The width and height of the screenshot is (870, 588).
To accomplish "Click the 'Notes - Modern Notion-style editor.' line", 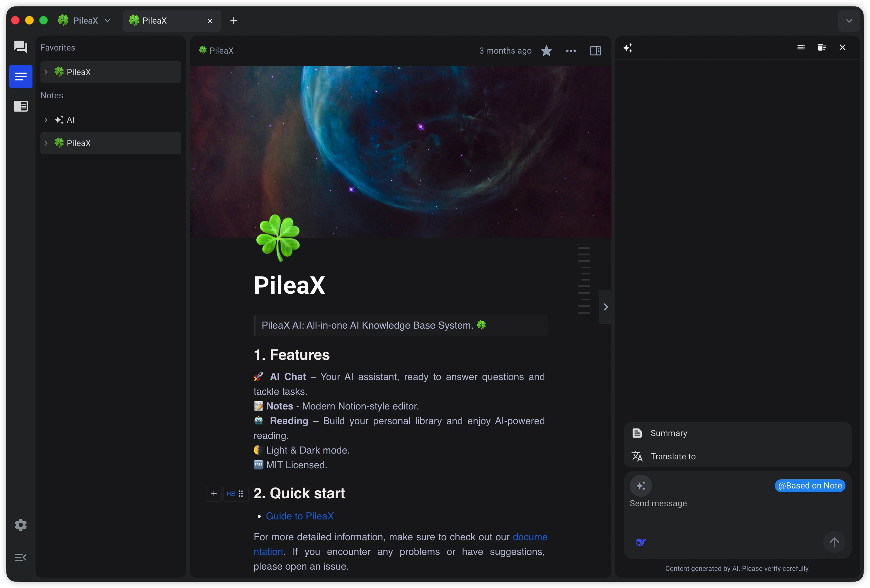I will [x=336, y=406].
